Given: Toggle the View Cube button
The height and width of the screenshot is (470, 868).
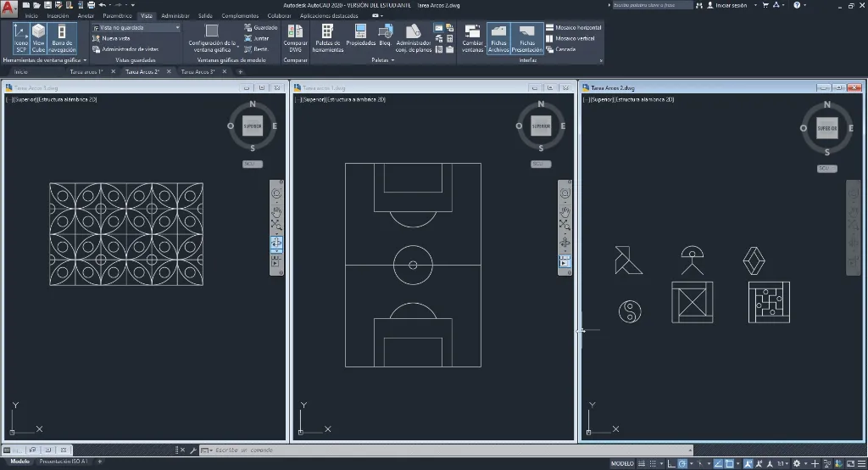Looking at the screenshot, I should (x=38, y=38).
